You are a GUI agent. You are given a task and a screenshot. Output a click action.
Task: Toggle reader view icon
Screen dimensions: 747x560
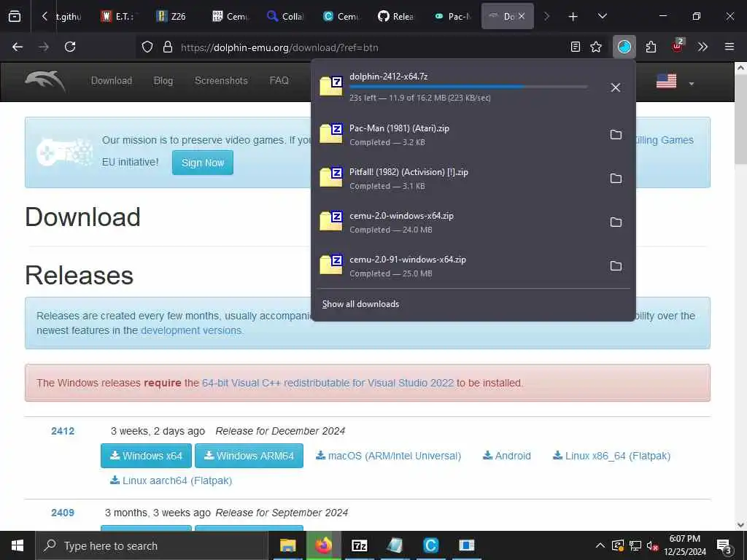576,47
